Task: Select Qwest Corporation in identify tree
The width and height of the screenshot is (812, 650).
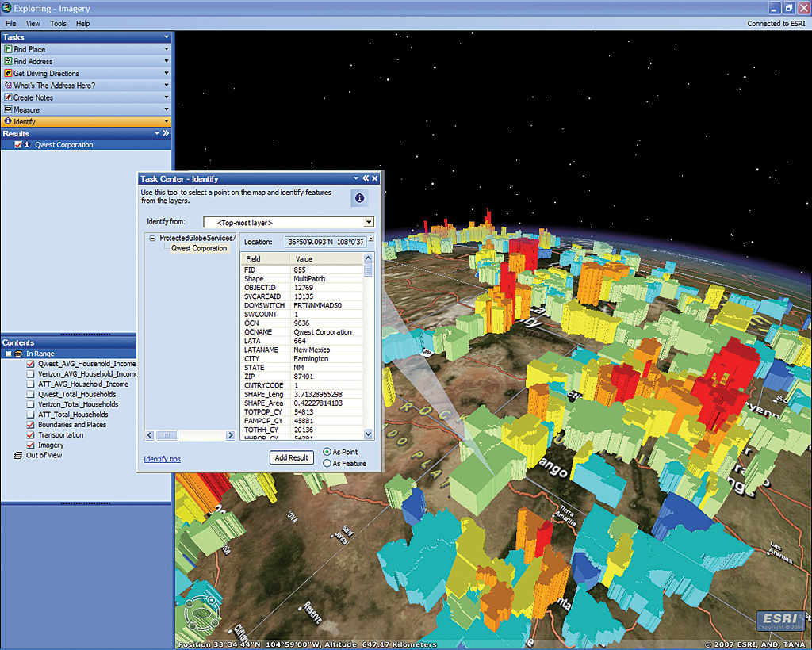Action: (x=199, y=248)
